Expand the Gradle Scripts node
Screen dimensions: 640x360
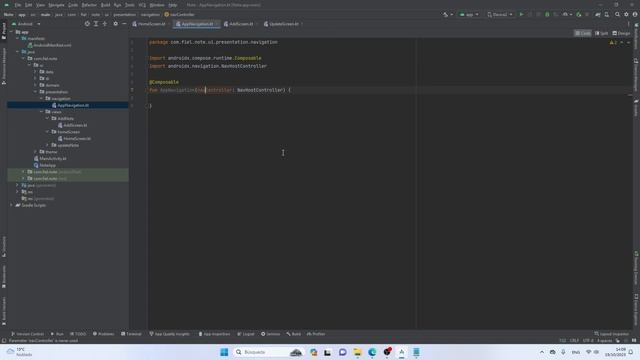[x=11, y=205]
